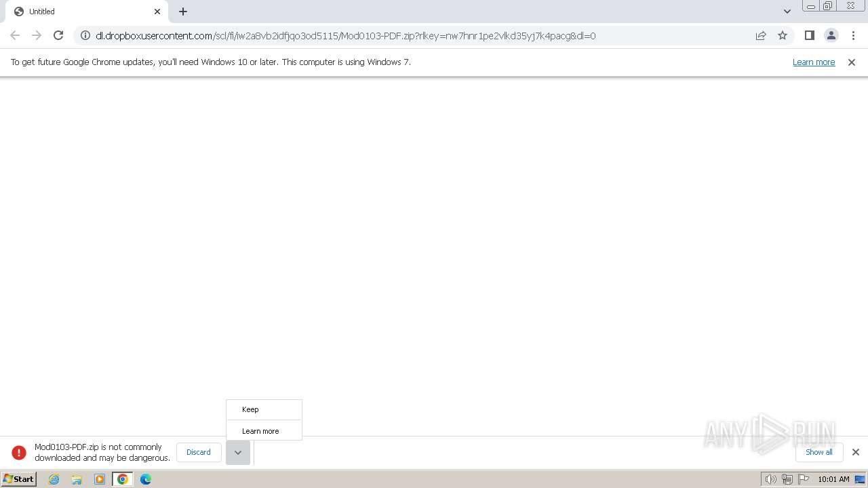
Task: Choose Learn more in the download menu
Action: click(264, 431)
